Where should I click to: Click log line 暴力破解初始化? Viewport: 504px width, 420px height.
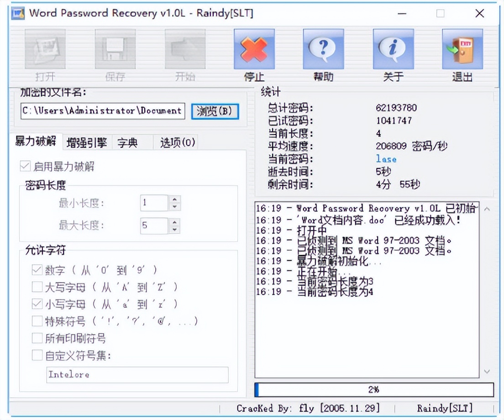point(319,261)
